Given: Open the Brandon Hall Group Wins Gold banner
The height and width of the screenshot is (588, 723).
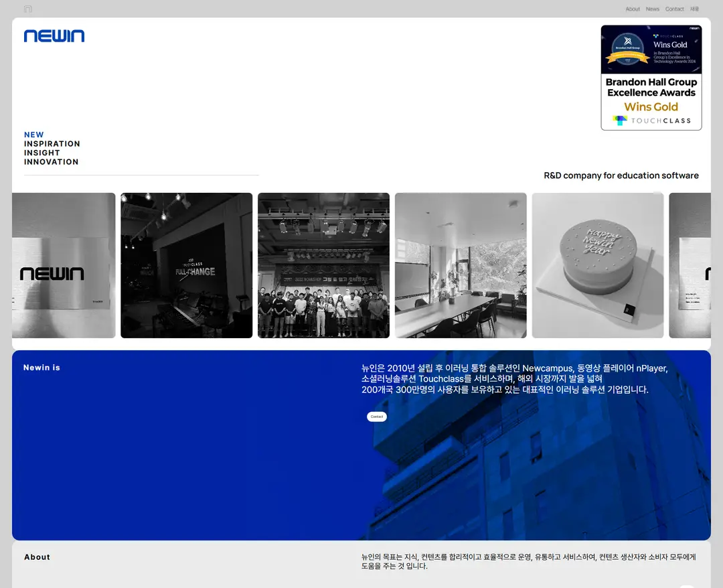Looking at the screenshot, I should click(x=651, y=78).
